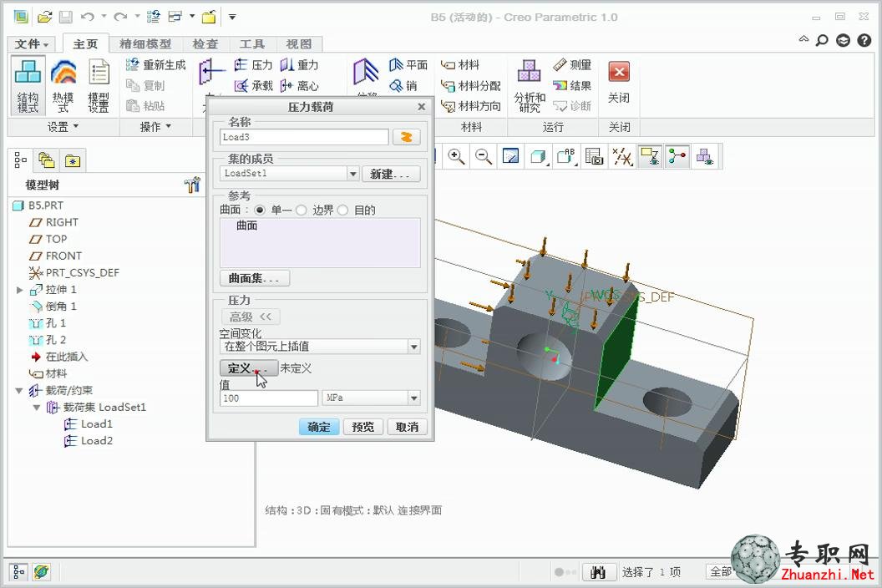Select the Intent (目的) surface radio button
The image size is (882, 588).
pos(342,210)
